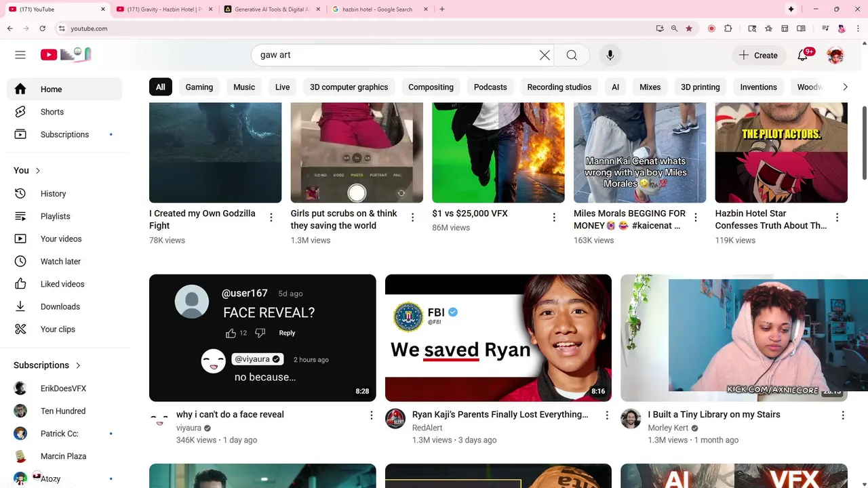Select the 'Live' filter chip
Image resolution: width=868 pixels, height=488 pixels.
tap(283, 87)
